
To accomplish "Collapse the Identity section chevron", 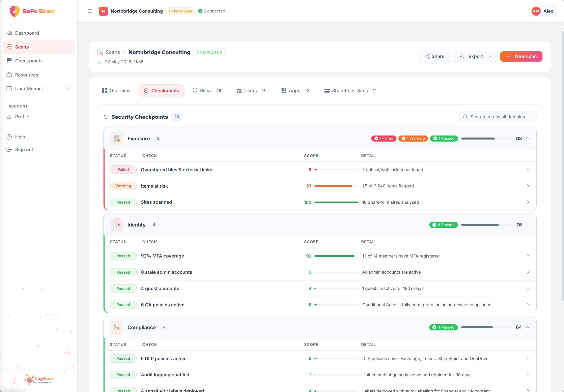I will tap(527, 225).
